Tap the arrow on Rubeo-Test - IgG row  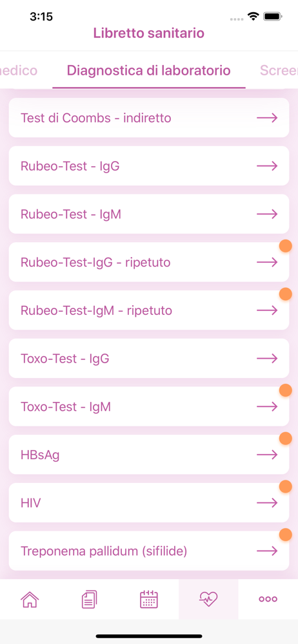tap(267, 166)
